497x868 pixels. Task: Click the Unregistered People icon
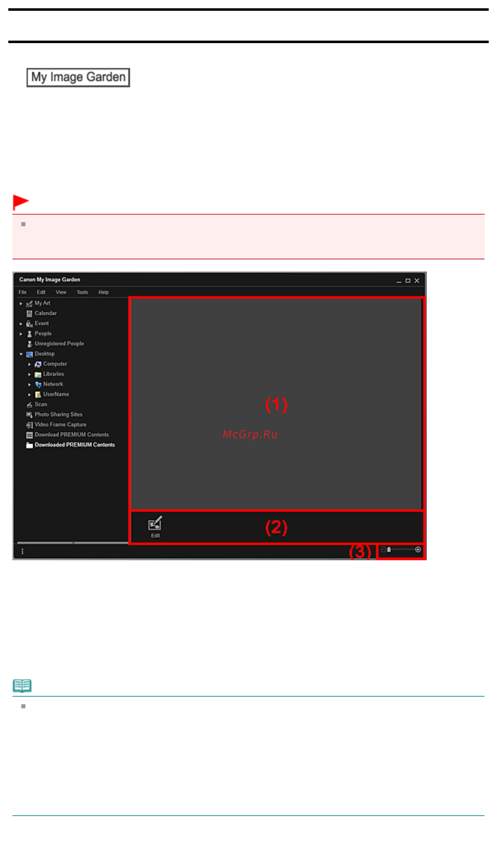point(30,344)
